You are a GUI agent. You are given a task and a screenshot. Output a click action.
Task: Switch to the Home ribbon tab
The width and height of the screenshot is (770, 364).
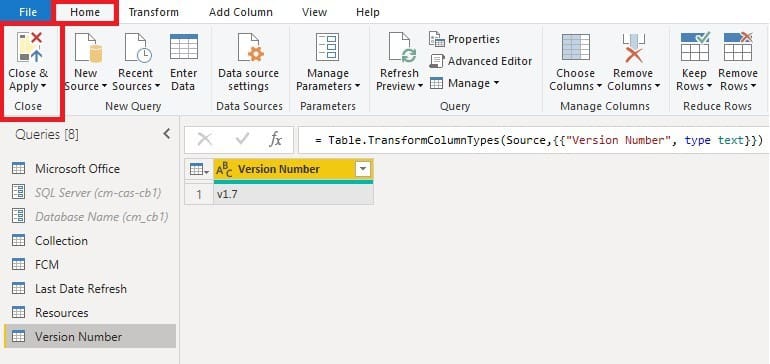[85, 12]
